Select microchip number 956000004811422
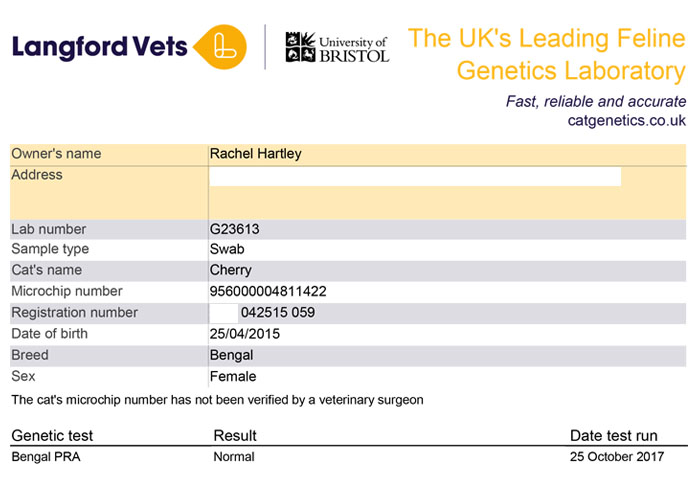Viewport: 700px width, 500px height. click(268, 292)
